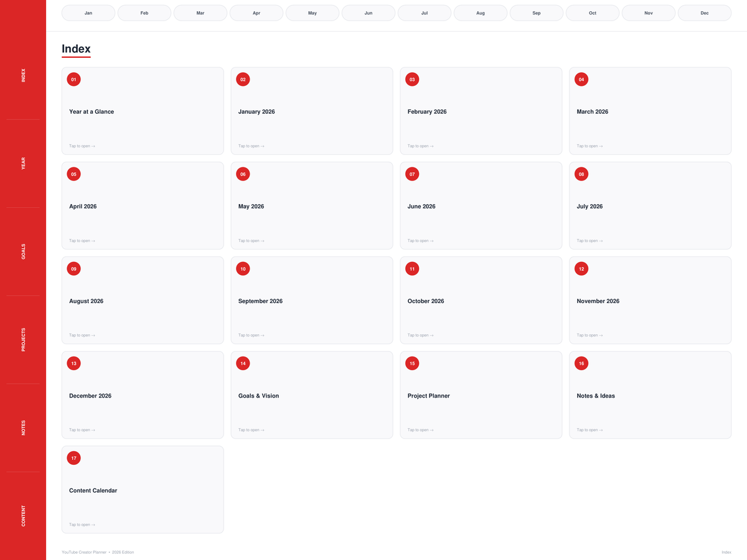Tap the red 05 badge
The image size is (747, 560).
pyautogui.click(x=73, y=174)
